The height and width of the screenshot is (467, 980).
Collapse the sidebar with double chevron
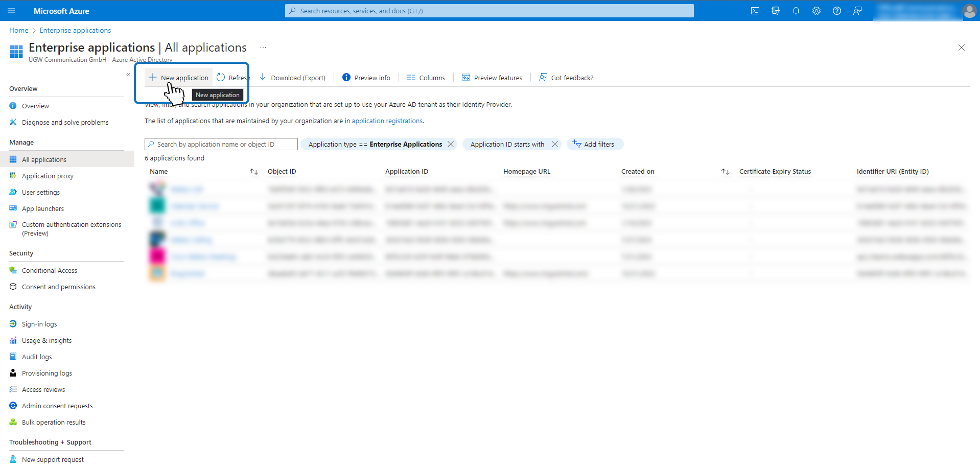click(128, 75)
